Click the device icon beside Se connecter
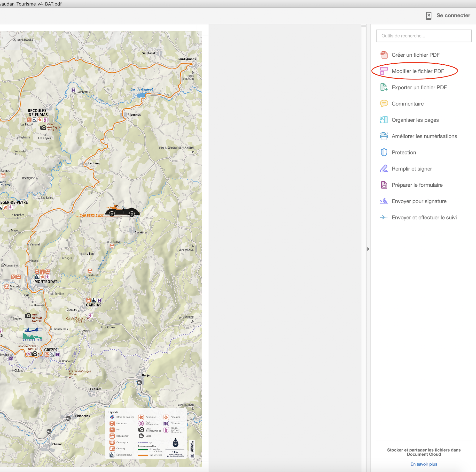 tap(429, 16)
